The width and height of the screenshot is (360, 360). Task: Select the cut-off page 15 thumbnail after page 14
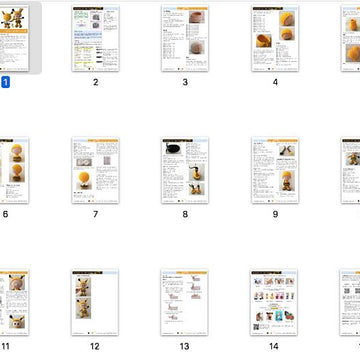point(350,302)
